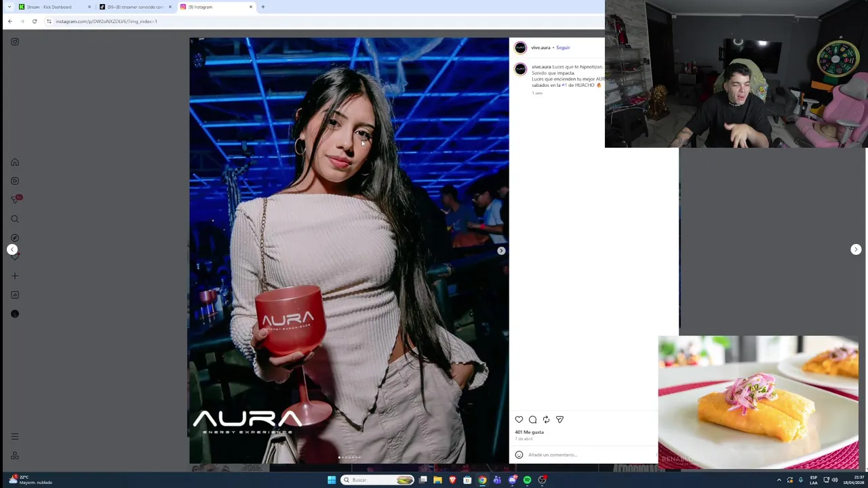Open Google Chrome taskbar icon

click(x=482, y=480)
